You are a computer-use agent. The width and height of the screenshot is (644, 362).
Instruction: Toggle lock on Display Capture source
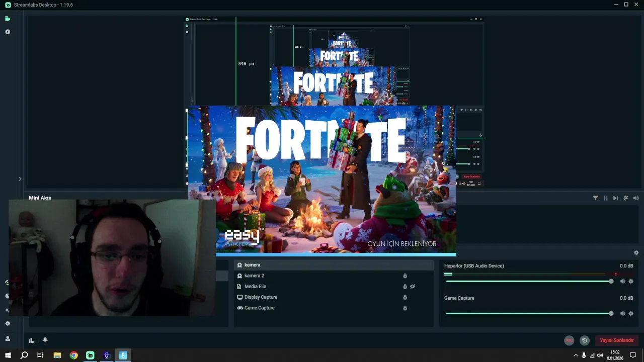[405, 297]
